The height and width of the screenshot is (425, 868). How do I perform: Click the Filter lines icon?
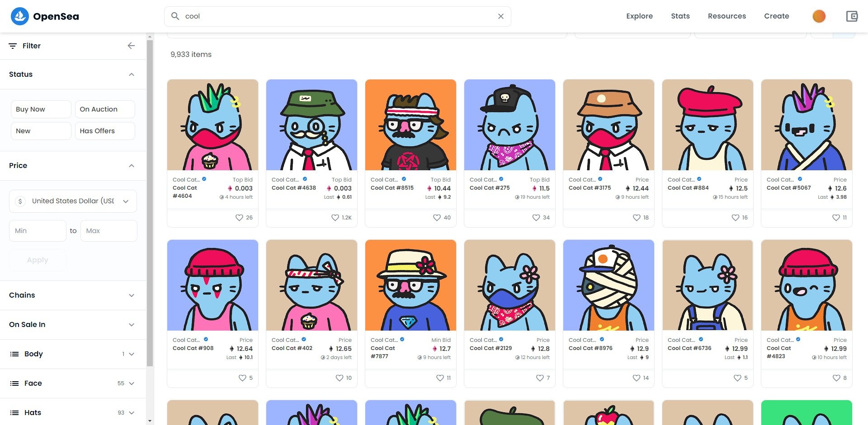pyautogui.click(x=13, y=46)
